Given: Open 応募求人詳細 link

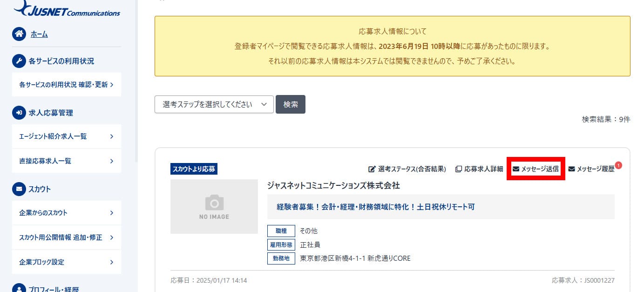Looking at the screenshot, I should click(484, 169).
